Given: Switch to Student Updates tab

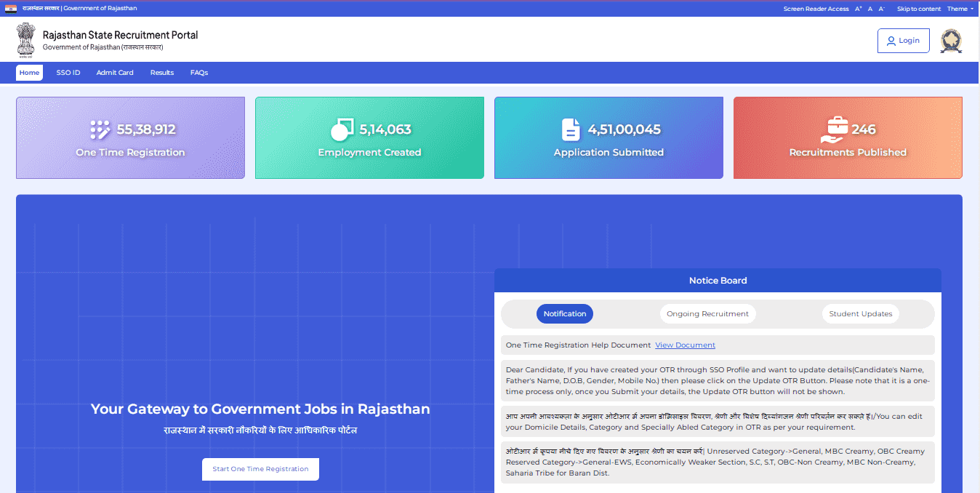Looking at the screenshot, I should click(x=861, y=314).
